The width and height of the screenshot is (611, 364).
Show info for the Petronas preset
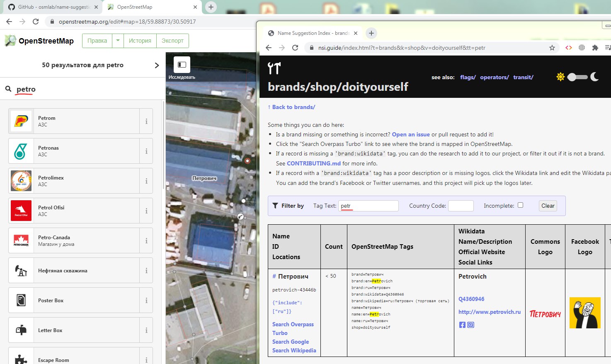tap(146, 151)
